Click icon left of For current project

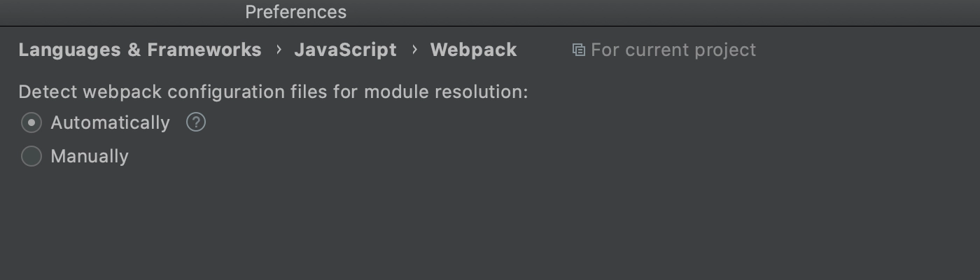point(578,50)
